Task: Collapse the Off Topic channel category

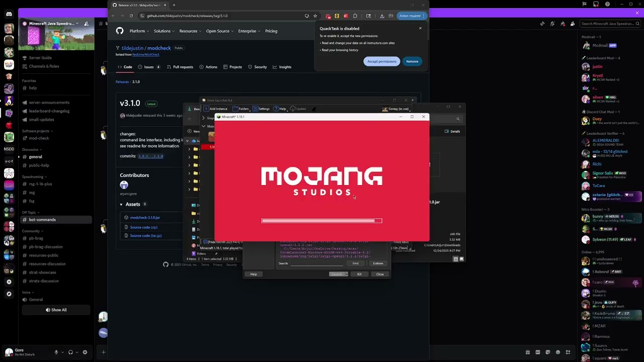Action: pyautogui.click(x=30, y=213)
